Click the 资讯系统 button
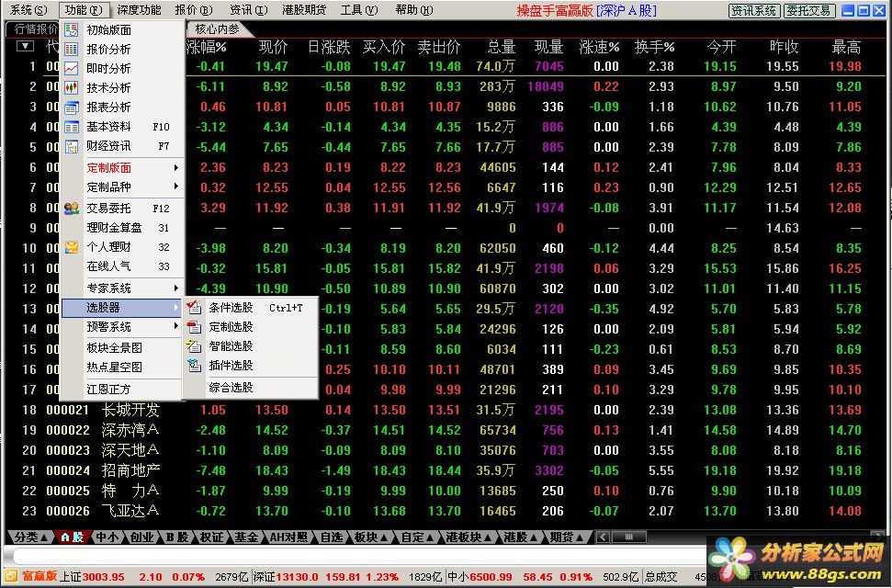This screenshot has height=588, width=892. tap(754, 11)
